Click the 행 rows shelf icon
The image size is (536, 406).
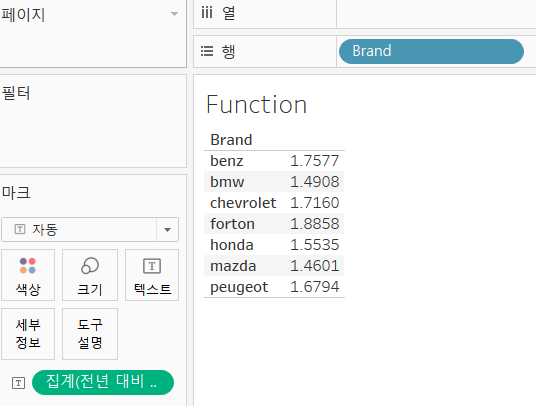tap(207, 51)
